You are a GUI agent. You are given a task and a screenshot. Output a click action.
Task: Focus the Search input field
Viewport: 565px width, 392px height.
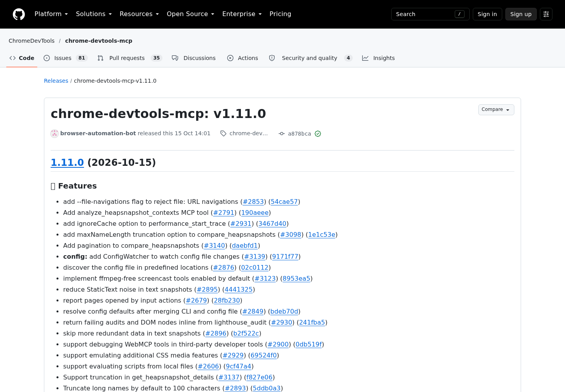click(430, 14)
